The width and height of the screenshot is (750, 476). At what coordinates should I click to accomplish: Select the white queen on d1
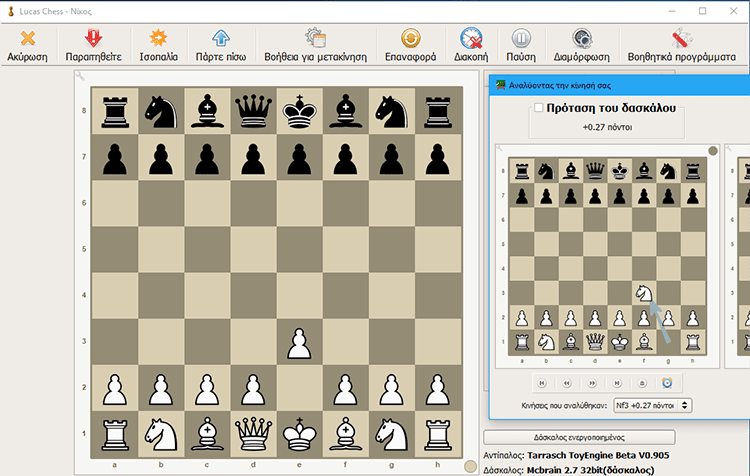coord(254,434)
